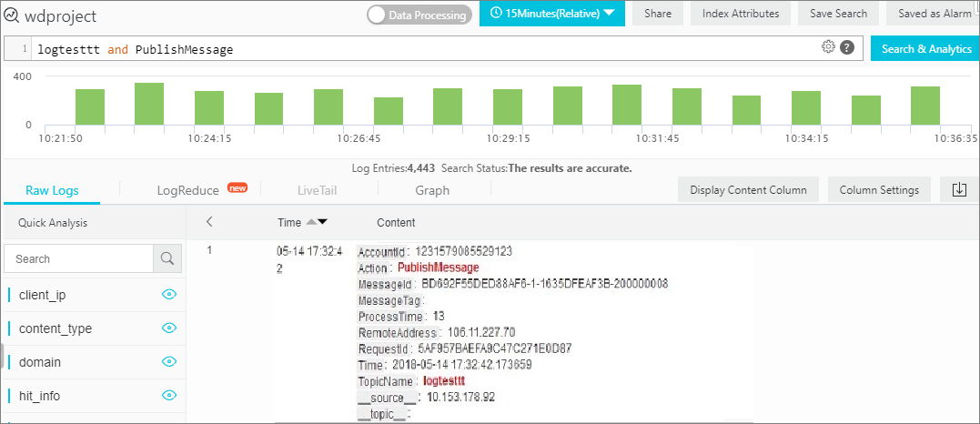Sort logs by Time arrows
The image size is (980, 424).
coord(317,222)
